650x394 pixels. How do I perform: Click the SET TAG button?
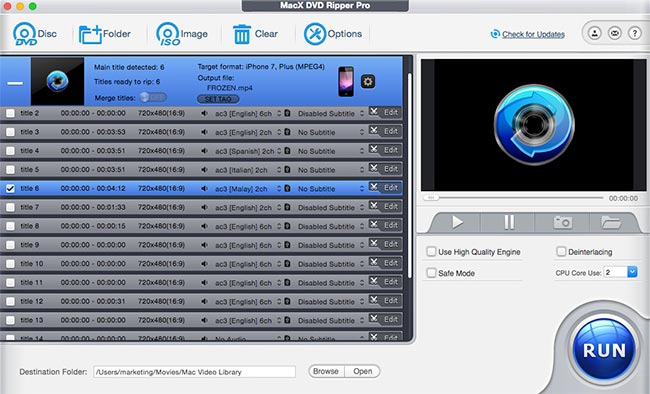coord(218,99)
